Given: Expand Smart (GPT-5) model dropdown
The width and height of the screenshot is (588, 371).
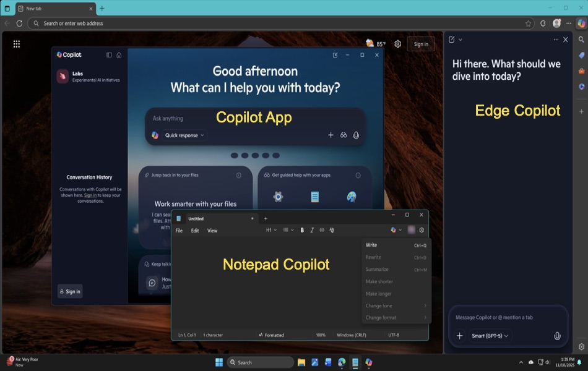Looking at the screenshot, I should coord(490,336).
